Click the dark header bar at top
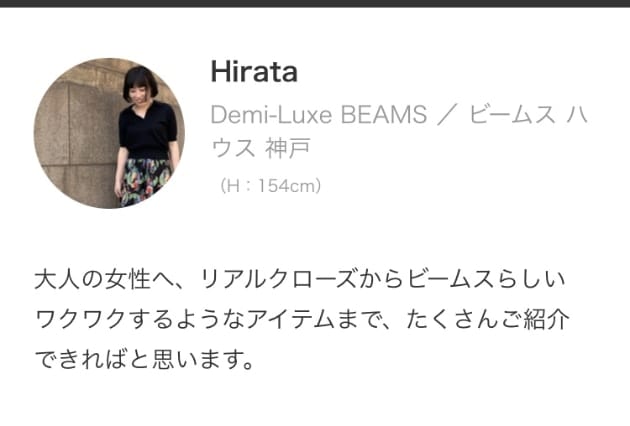 (x=315, y=3)
